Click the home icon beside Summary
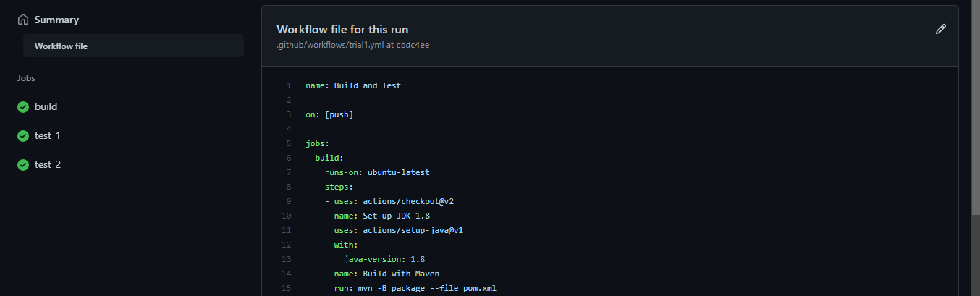The image size is (980, 296). pos(22,20)
